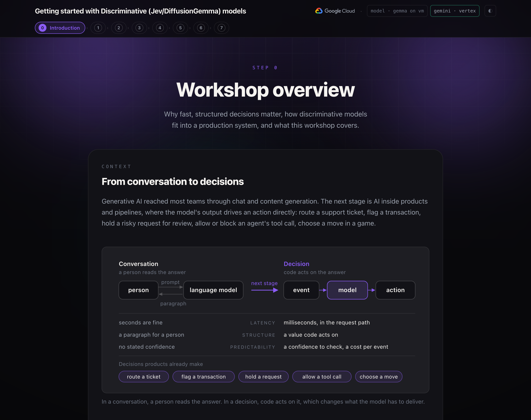Click the 'STRUCTURE' row label
The width and height of the screenshot is (531, 420).
tap(259, 335)
